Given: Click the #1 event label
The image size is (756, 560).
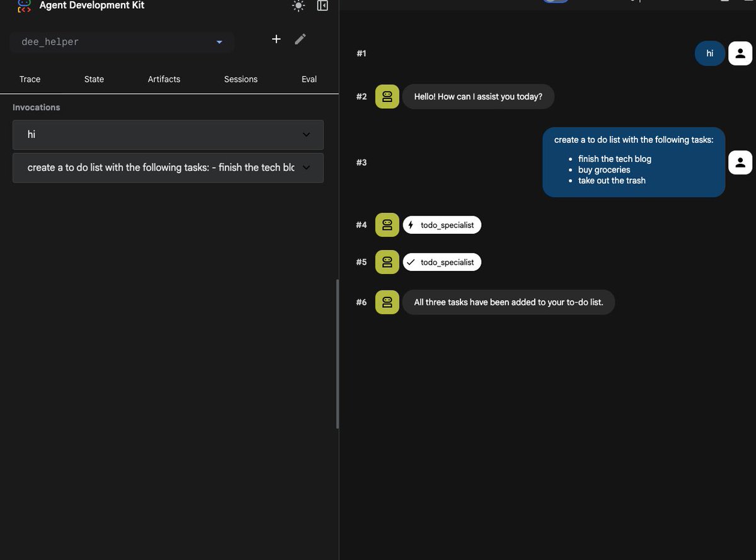Looking at the screenshot, I should click(x=361, y=54).
